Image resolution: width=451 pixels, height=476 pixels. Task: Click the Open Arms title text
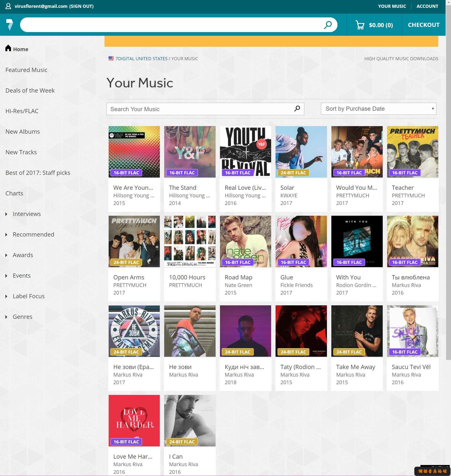(x=129, y=277)
